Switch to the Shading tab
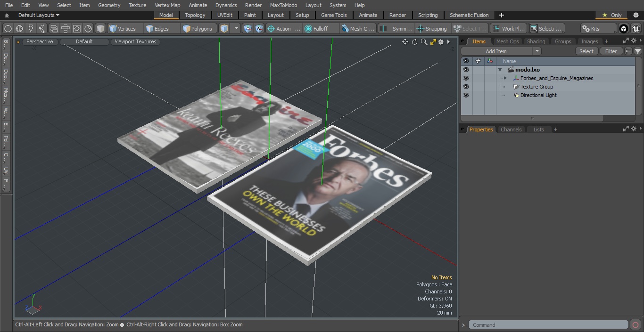The height and width of the screenshot is (332, 644). (x=536, y=41)
